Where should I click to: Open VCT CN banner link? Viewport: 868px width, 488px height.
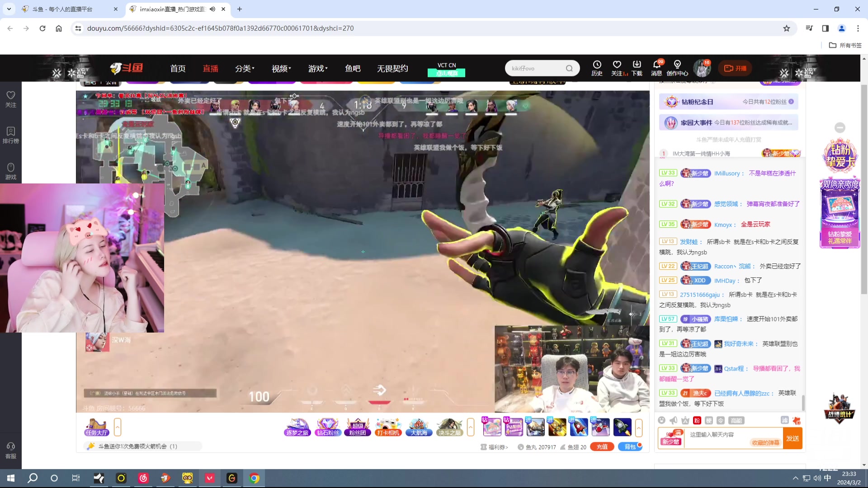(447, 69)
